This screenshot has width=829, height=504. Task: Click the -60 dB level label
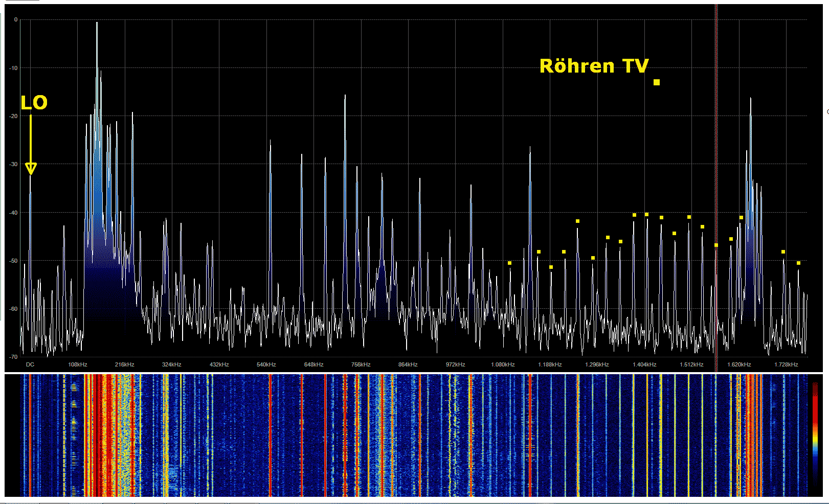[14, 309]
